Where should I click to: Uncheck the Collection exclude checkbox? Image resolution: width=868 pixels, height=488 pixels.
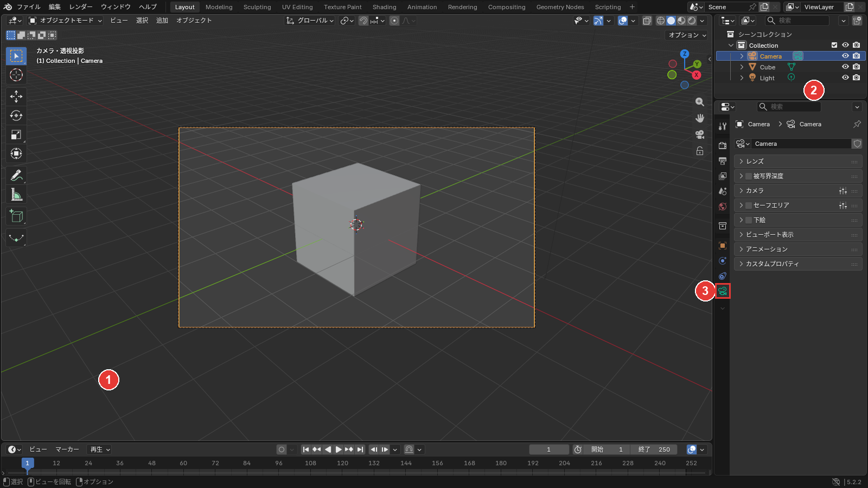point(834,45)
